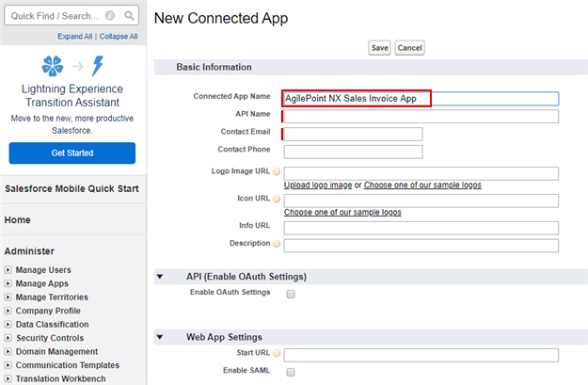Expand the Company Profile tree arrow
This screenshot has height=385, width=588.
tap(8, 311)
